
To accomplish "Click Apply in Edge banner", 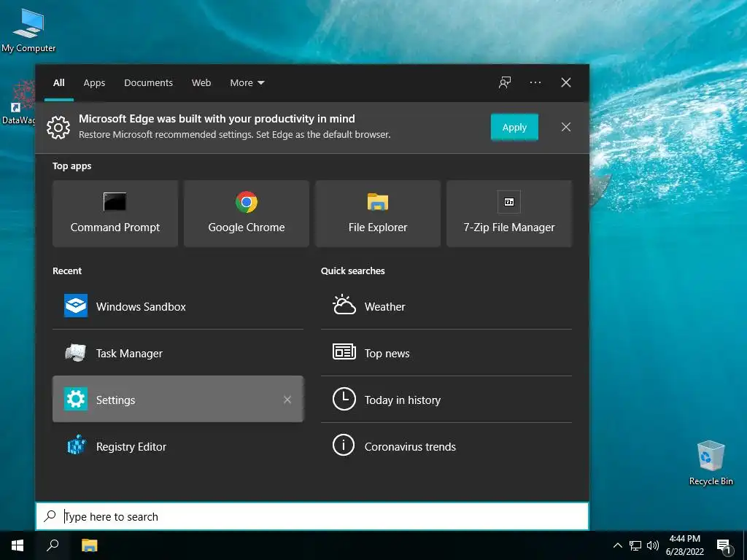I will (x=514, y=127).
